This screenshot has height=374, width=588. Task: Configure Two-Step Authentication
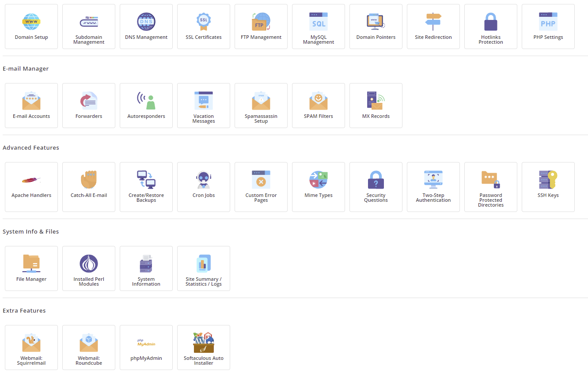pyautogui.click(x=433, y=187)
